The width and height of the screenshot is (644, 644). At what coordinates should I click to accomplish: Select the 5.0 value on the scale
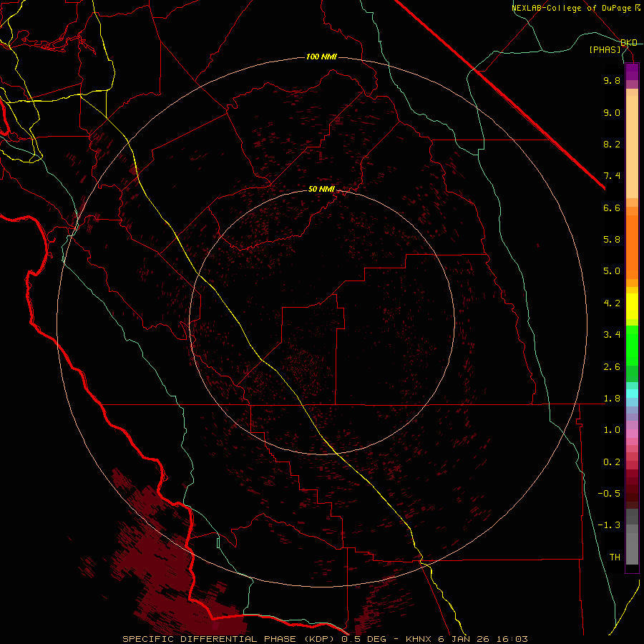click(612, 271)
